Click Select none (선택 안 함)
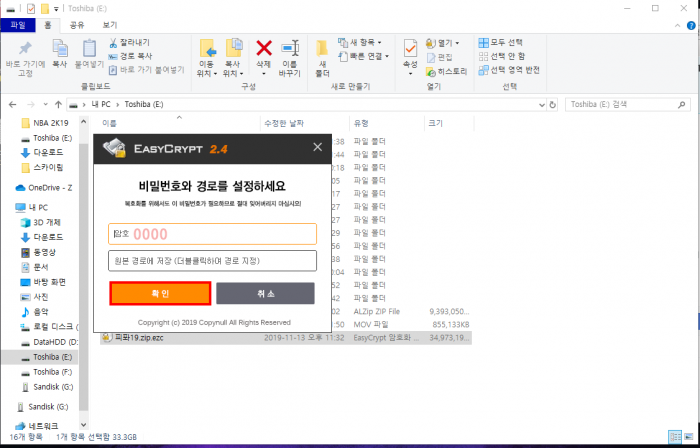 502,56
